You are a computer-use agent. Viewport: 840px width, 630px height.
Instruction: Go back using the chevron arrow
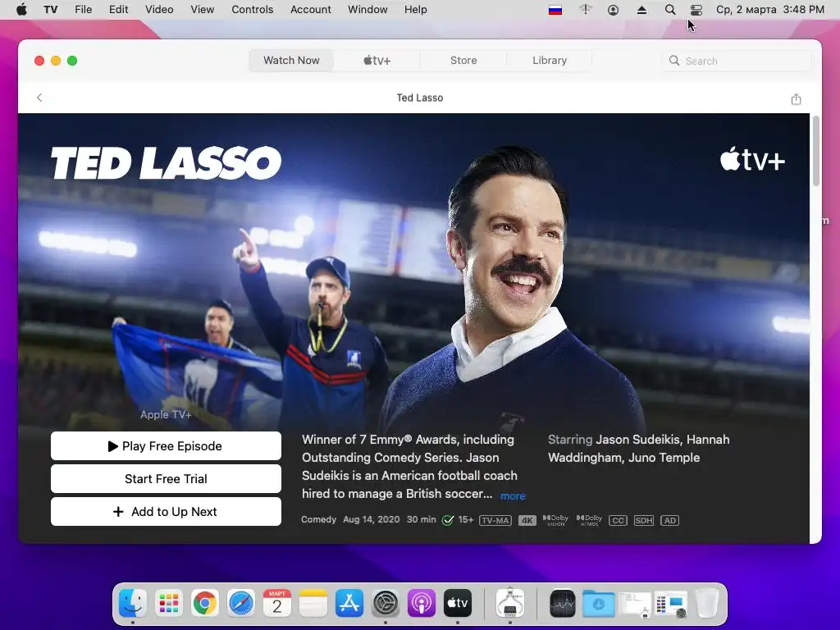(x=39, y=98)
